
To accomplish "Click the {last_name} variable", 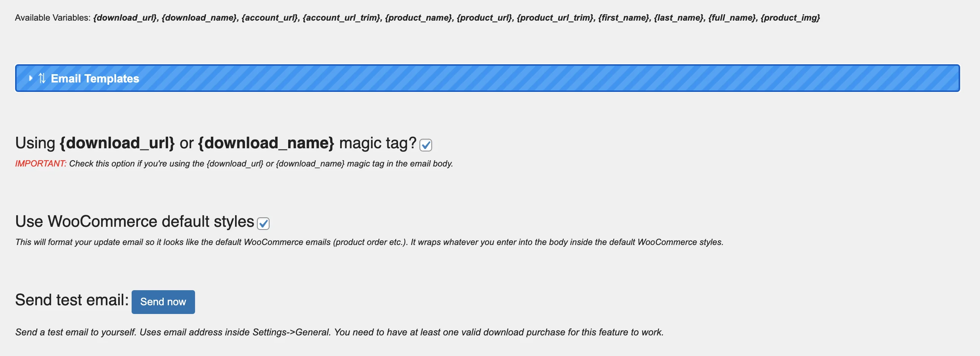I will pos(679,18).
